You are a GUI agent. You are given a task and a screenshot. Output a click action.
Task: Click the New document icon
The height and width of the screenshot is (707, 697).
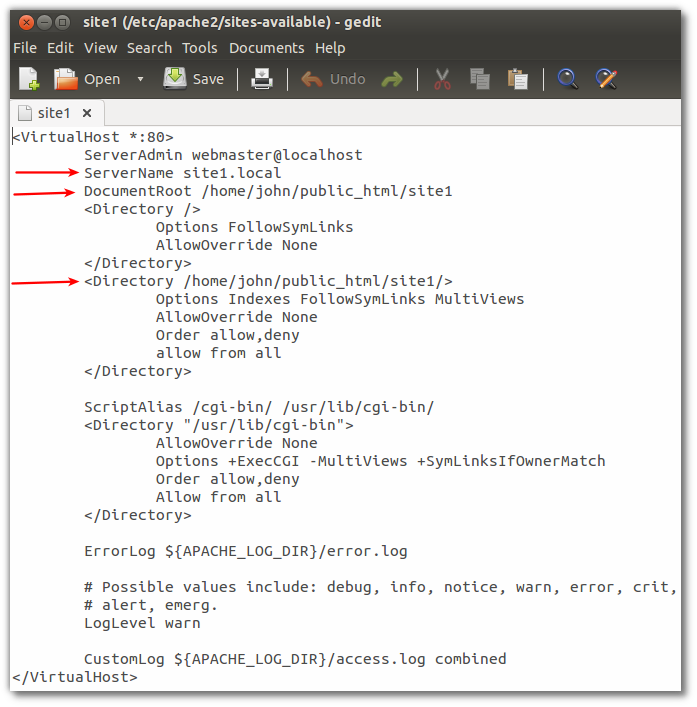point(29,79)
